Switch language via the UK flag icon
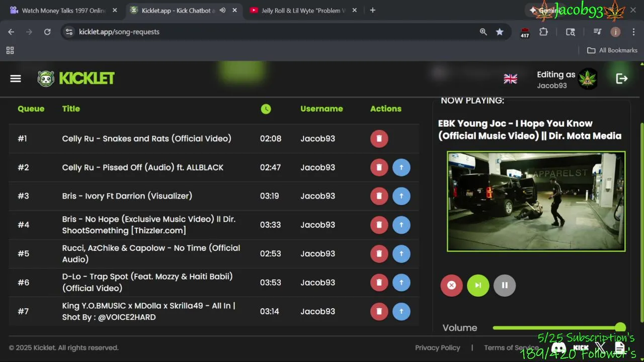 tap(510, 78)
